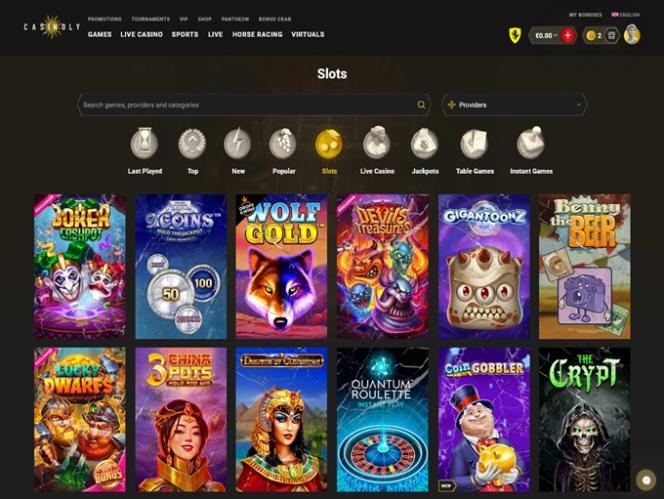Go to Live Casino in top menu
This screenshot has width=664, height=499.
coord(141,34)
